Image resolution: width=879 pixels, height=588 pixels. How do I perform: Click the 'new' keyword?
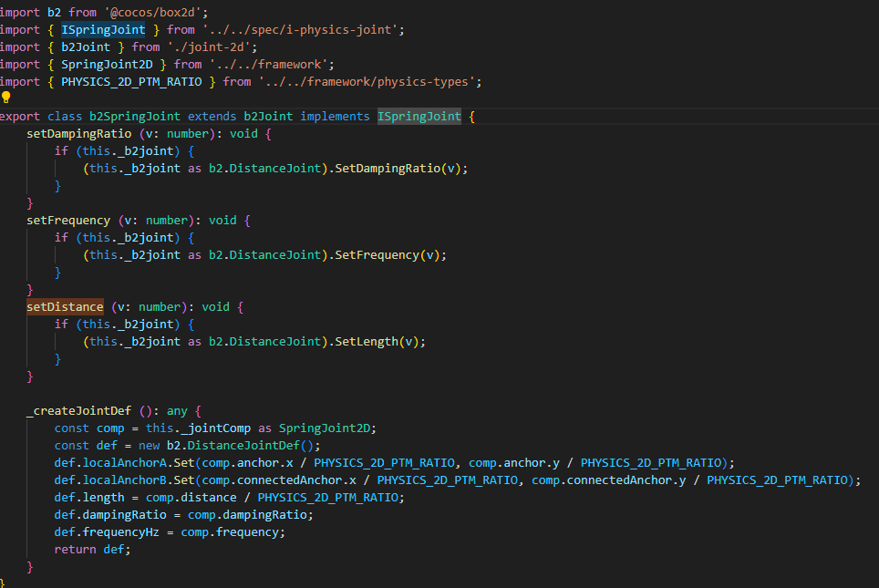pos(150,446)
